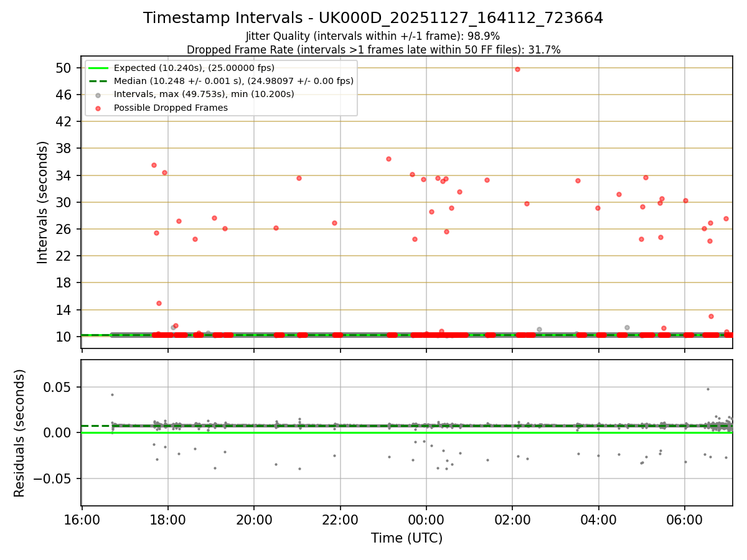
Task: Click y-axis tick label '30'
Action: (x=65, y=202)
